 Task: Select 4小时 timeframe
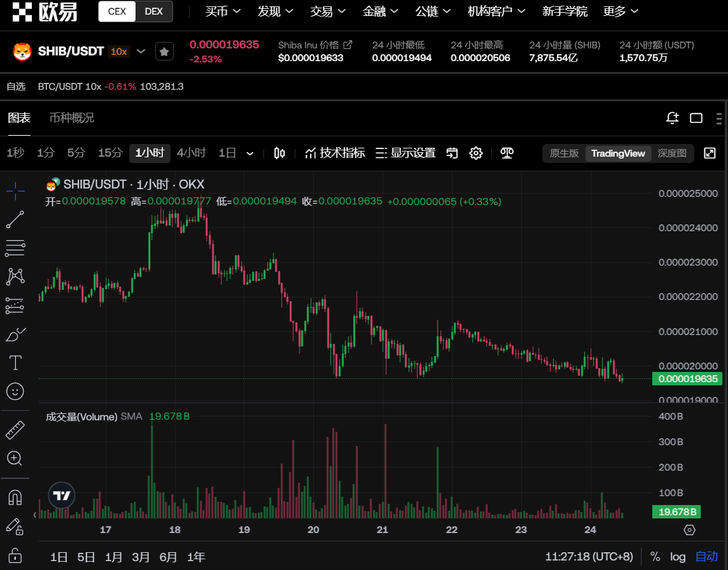(192, 153)
